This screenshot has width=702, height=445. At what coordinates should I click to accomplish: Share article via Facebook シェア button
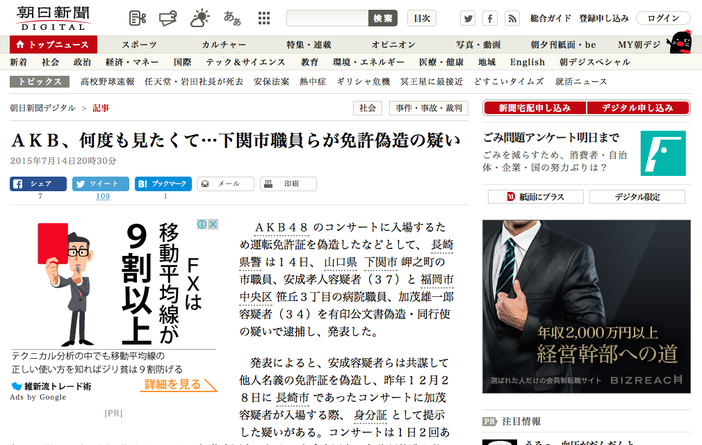click(39, 184)
